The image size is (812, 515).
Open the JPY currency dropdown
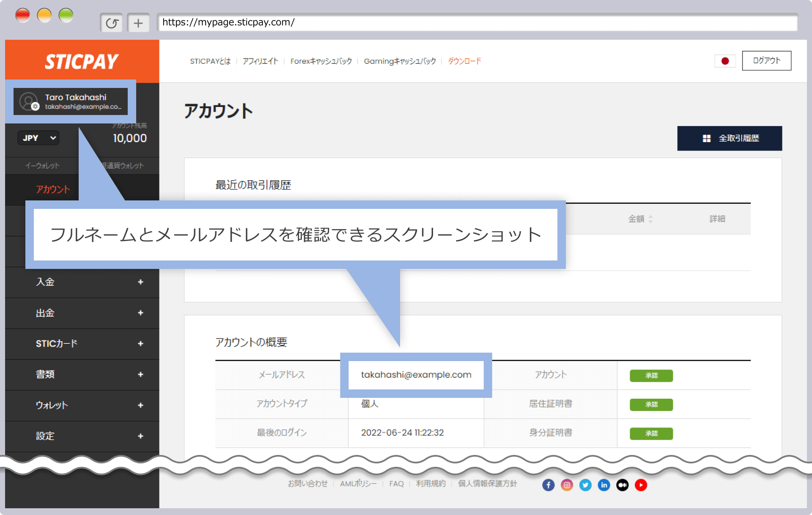pyautogui.click(x=38, y=138)
